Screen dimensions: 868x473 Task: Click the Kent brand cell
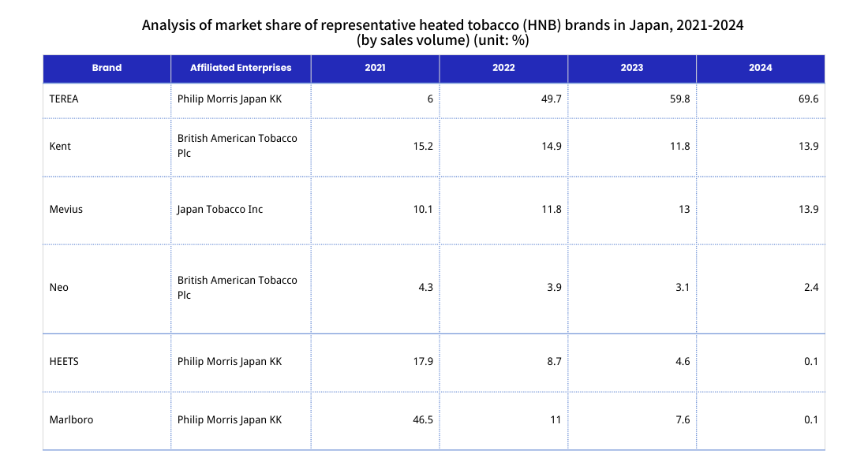coord(60,146)
